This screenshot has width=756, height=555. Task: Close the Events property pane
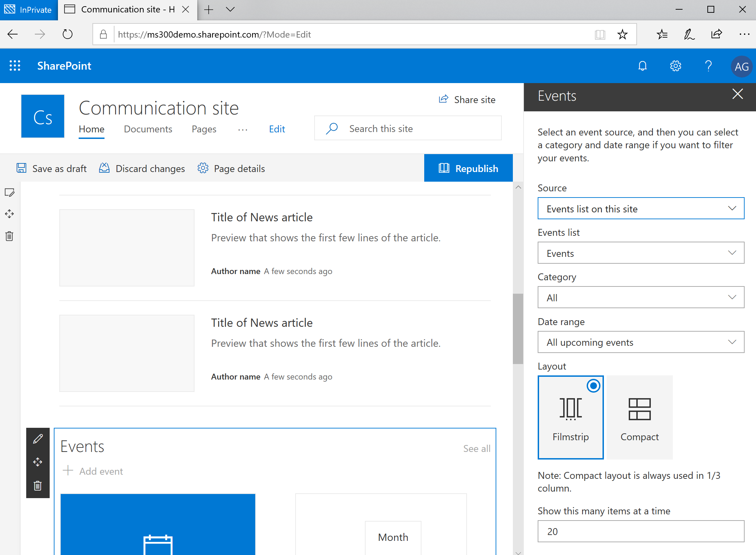pyautogui.click(x=738, y=94)
